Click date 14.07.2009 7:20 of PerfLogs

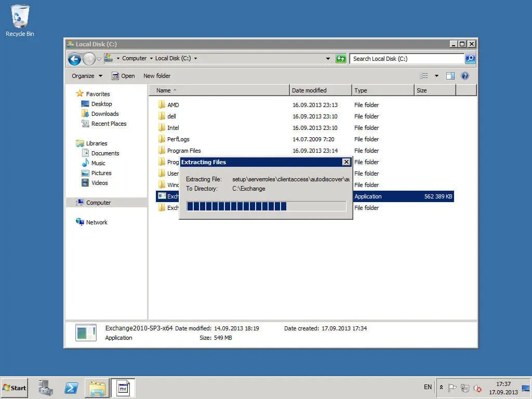[x=313, y=139]
